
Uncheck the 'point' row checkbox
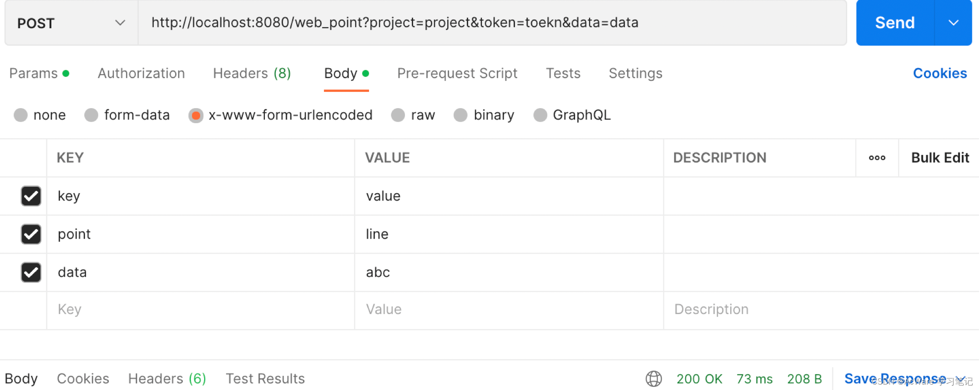[x=31, y=234]
